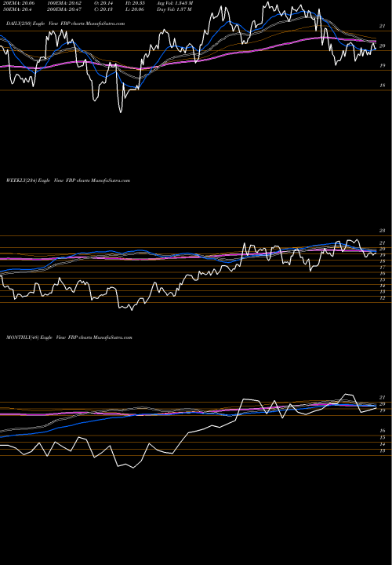The image size is (392, 565).
Task: Click the 12 price label on weekly chart
Action: [383, 298]
